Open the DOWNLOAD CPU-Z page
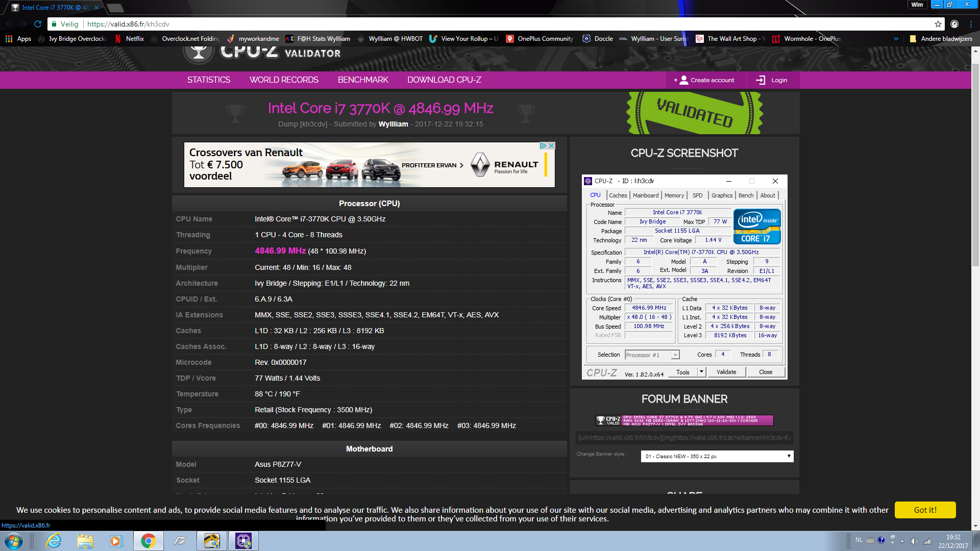Image resolution: width=980 pixels, height=551 pixels. (x=444, y=80)
